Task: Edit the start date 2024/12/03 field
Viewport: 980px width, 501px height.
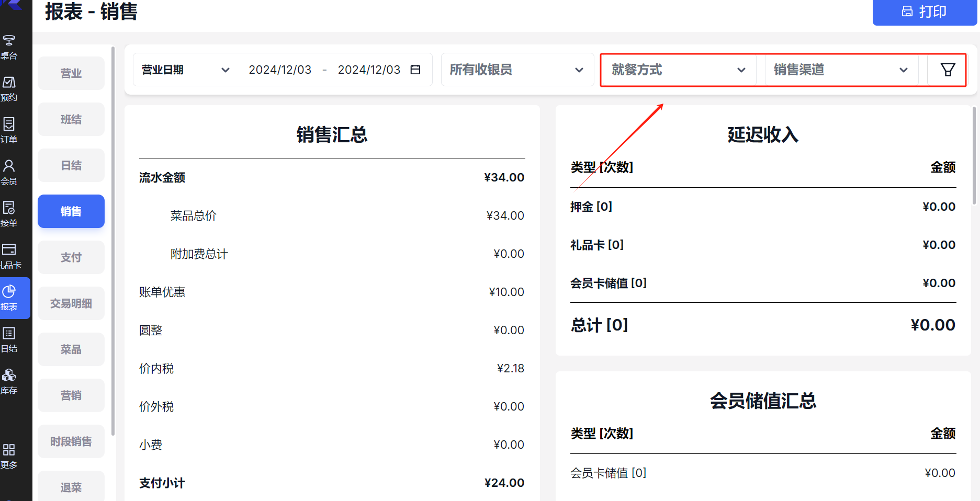Action: click(280, 70)
